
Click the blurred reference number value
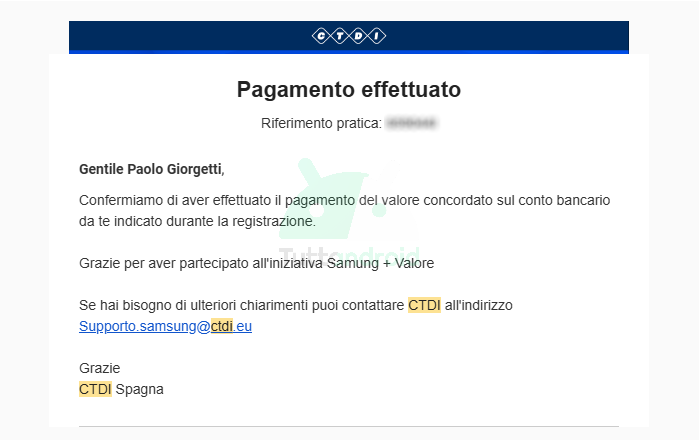[411, 123]
